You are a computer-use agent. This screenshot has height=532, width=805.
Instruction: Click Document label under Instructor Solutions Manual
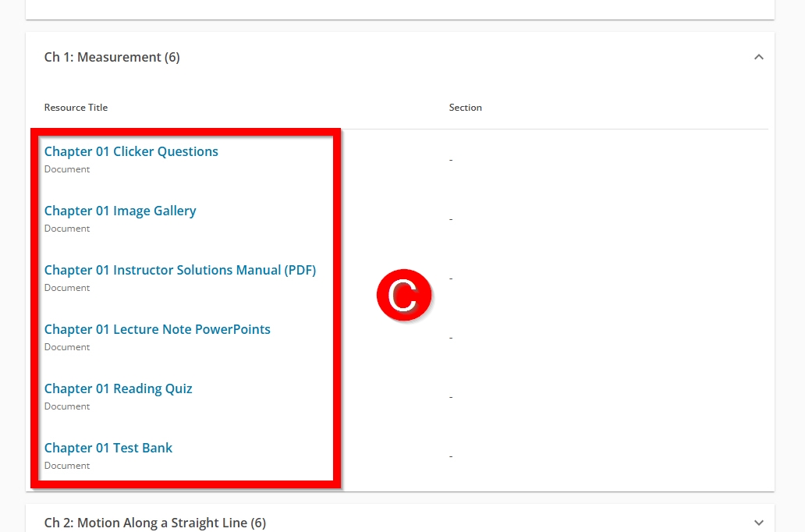(x=67, y=288)
